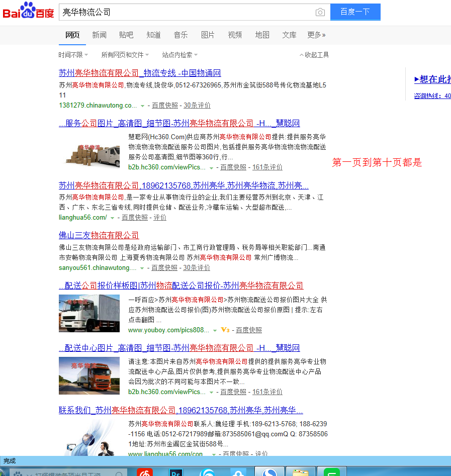
Task: Click URL text www.youboy.com/pics808...
Action: point(168,330)
